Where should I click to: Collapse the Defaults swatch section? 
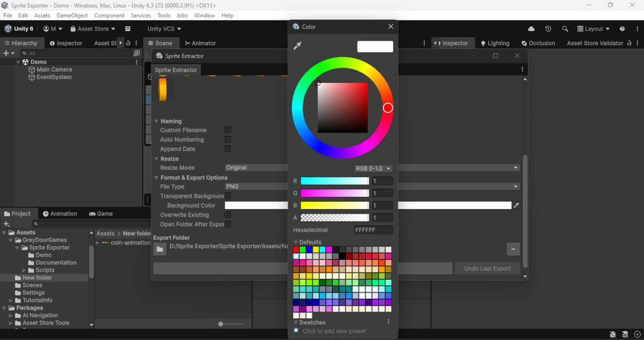coord(296,242)
